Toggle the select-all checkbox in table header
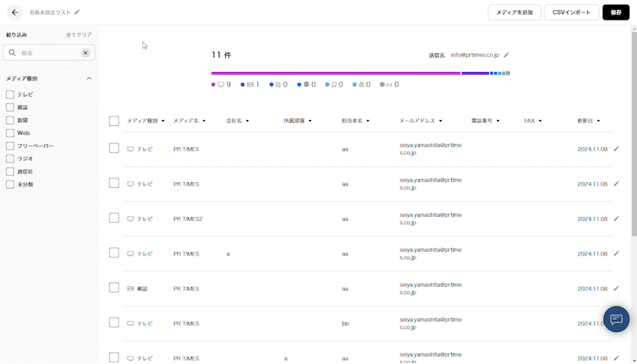The image size is (637, 364). coord(114,121)
